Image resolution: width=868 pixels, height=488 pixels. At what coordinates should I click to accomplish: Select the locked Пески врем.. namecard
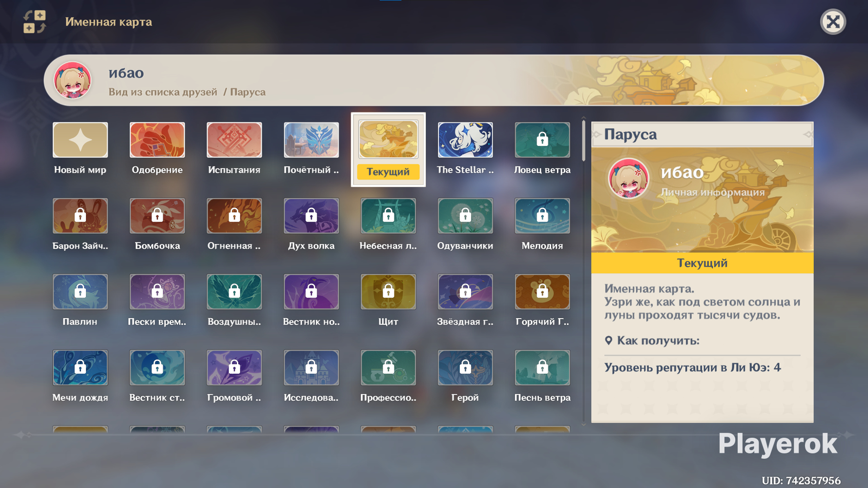point(157,292)
